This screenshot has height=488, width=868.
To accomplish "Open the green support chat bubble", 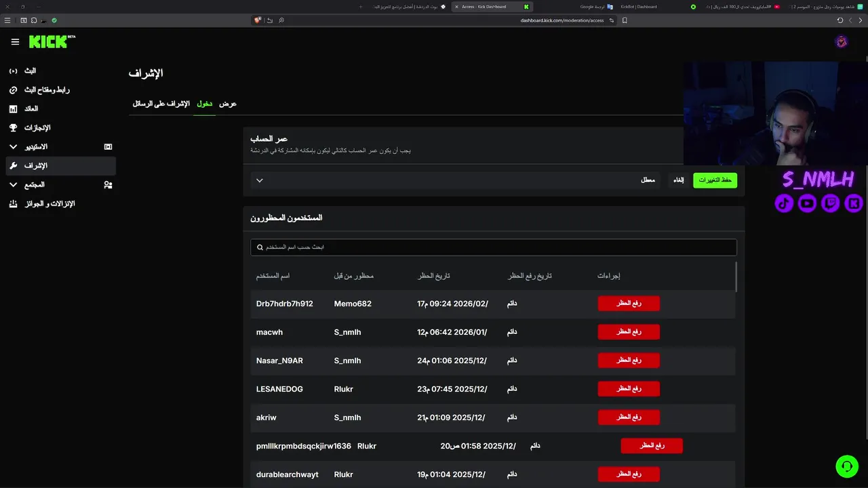I will coord(846,466).
